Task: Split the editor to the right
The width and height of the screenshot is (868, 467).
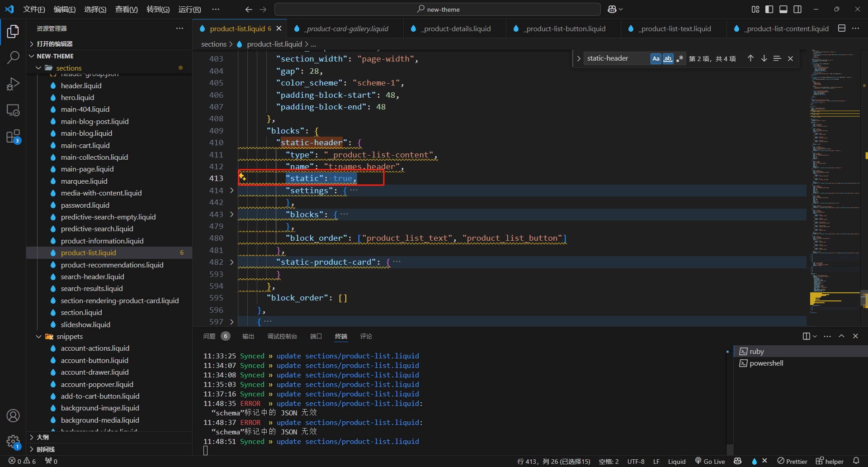Action: pos(842,28)
